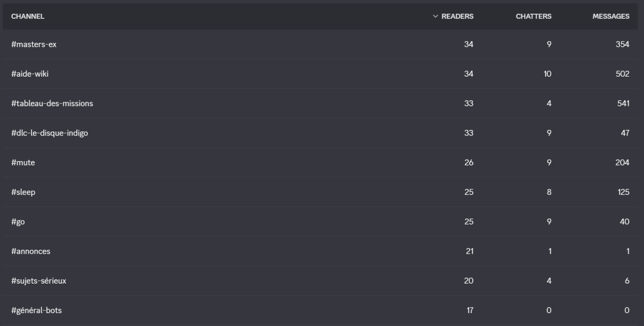Viewport: 644px width, 326px height.
Task: Select the #dlc-le-disque-indigo channel
Action: pos(320,133)
